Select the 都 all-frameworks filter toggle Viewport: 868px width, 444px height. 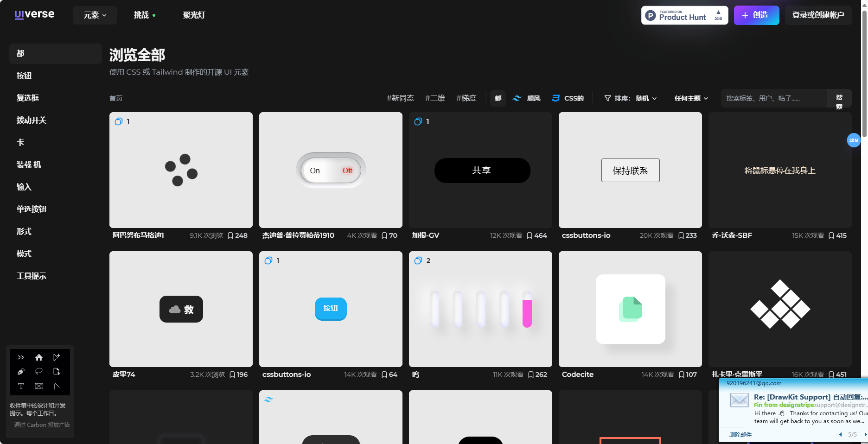point(498,98)
